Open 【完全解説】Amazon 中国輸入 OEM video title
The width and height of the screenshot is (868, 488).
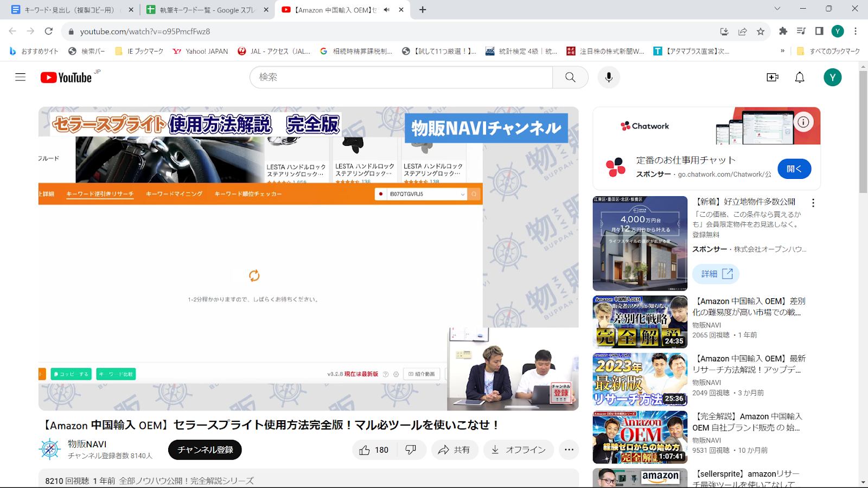[x=748, y=422]
